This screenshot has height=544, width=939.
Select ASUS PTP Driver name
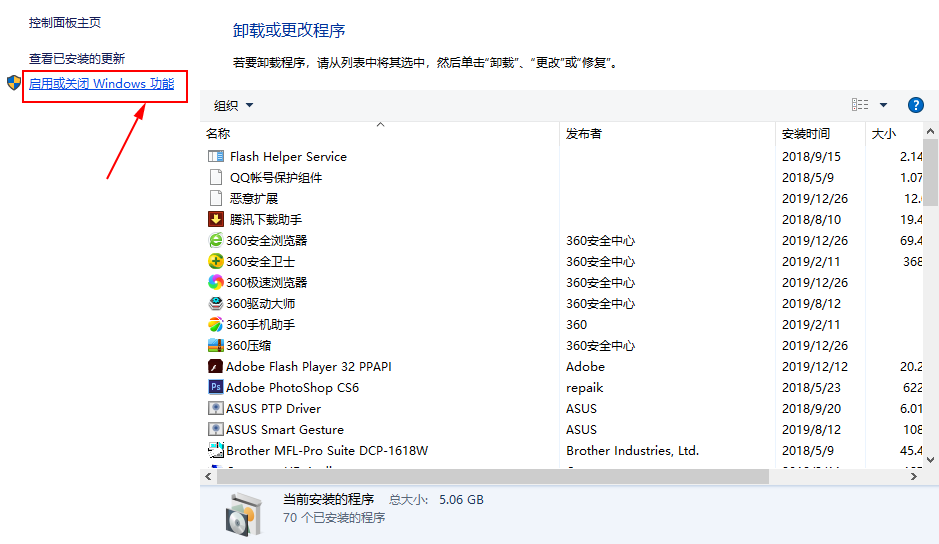pos(273,409)
